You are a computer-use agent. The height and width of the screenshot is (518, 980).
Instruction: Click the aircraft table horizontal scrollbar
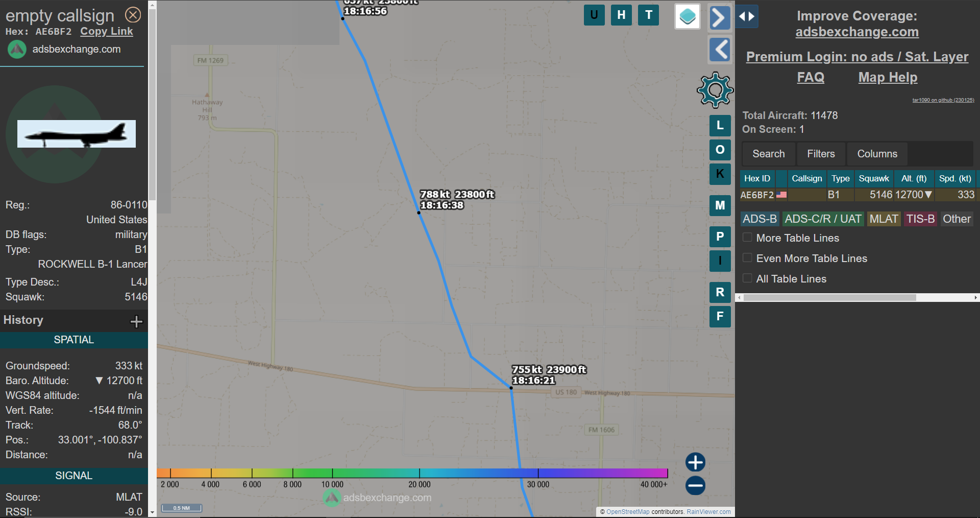(x=829, y=297)
